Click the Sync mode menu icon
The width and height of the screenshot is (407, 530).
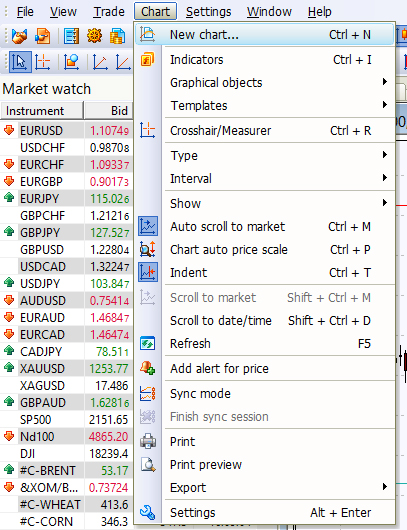tap(148, 393)
